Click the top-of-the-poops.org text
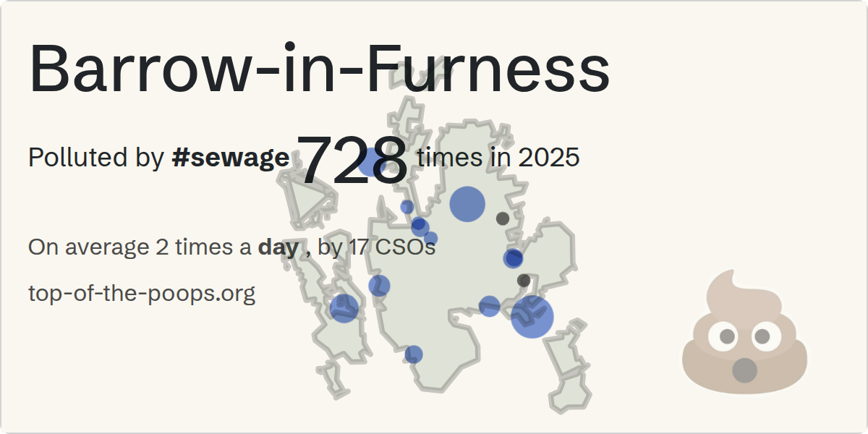The width and height of the screenshot is (868, 434). click(142, 294)
